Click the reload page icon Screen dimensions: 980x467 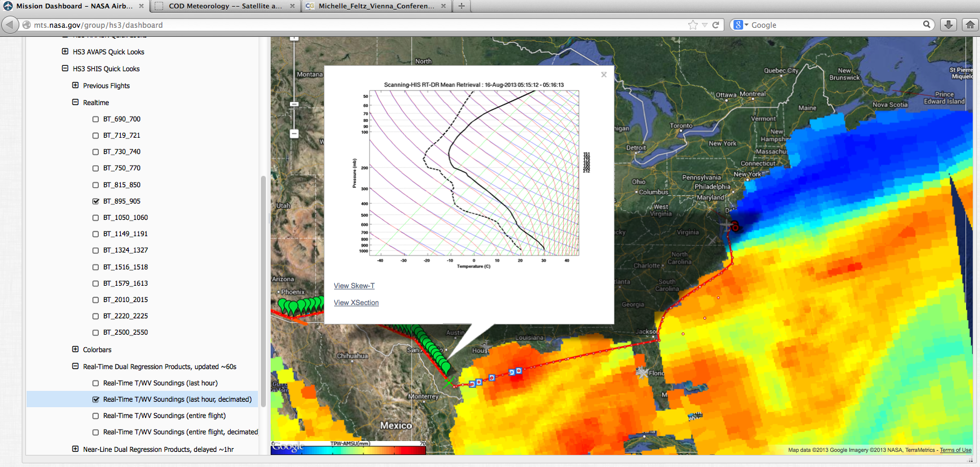(716, 25)
